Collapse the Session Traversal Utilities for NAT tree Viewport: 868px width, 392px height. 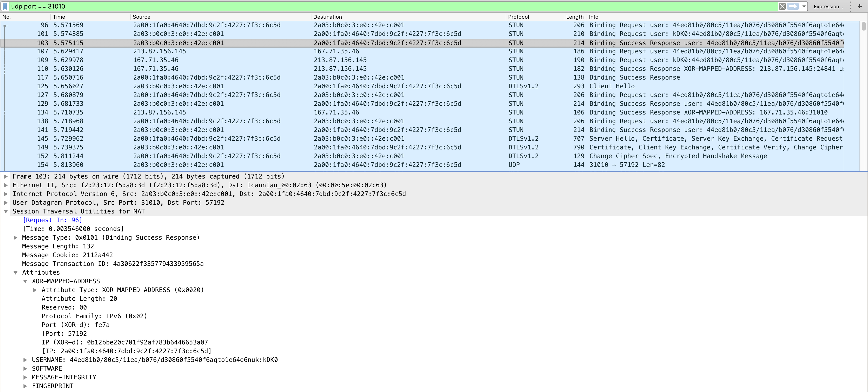click(6, 212)
